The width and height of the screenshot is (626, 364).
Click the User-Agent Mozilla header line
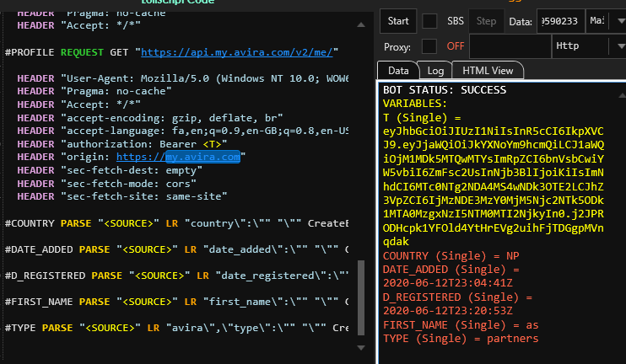pyautogui.click(x=183, y=78)
